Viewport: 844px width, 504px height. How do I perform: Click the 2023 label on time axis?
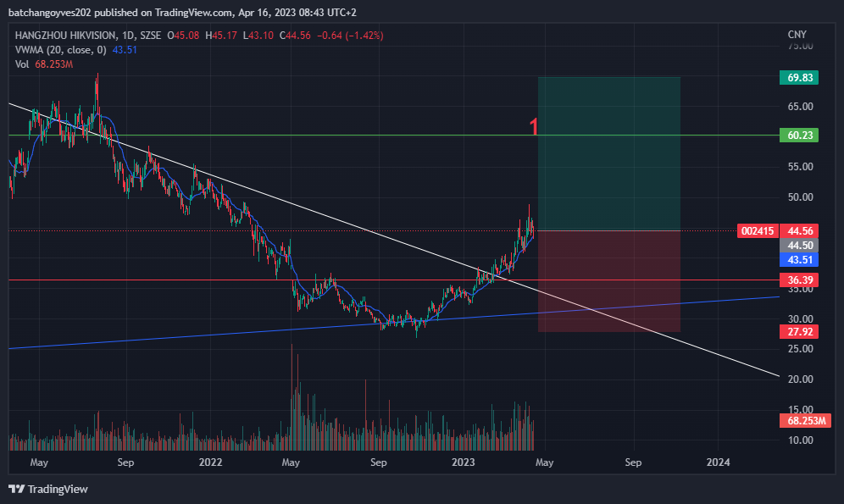coord(463,462)
